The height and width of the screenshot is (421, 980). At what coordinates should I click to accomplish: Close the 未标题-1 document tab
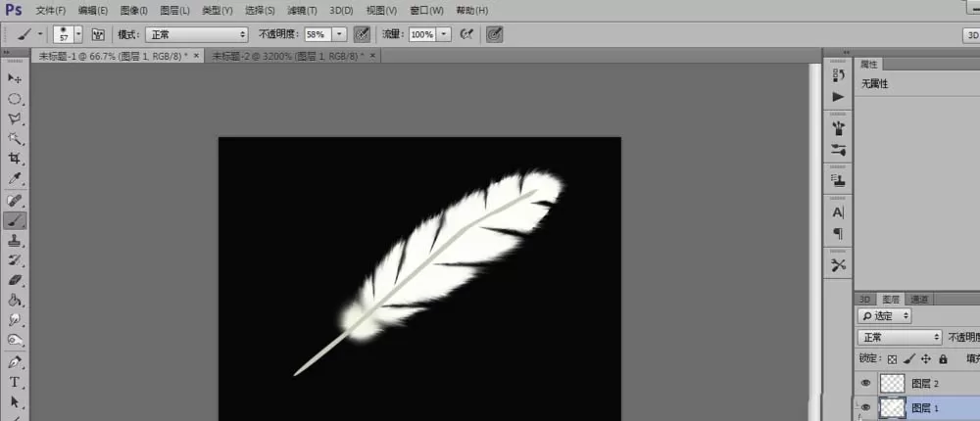(196, 56)
